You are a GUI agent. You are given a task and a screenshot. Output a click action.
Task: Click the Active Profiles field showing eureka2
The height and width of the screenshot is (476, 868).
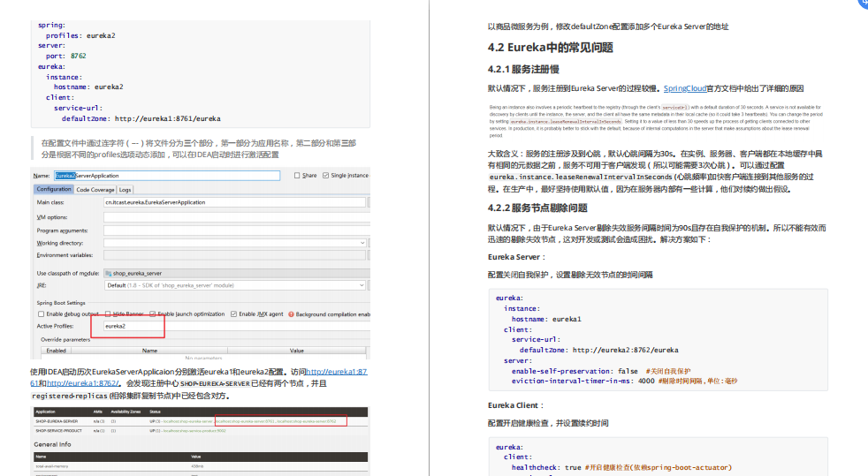coord(236,326)
